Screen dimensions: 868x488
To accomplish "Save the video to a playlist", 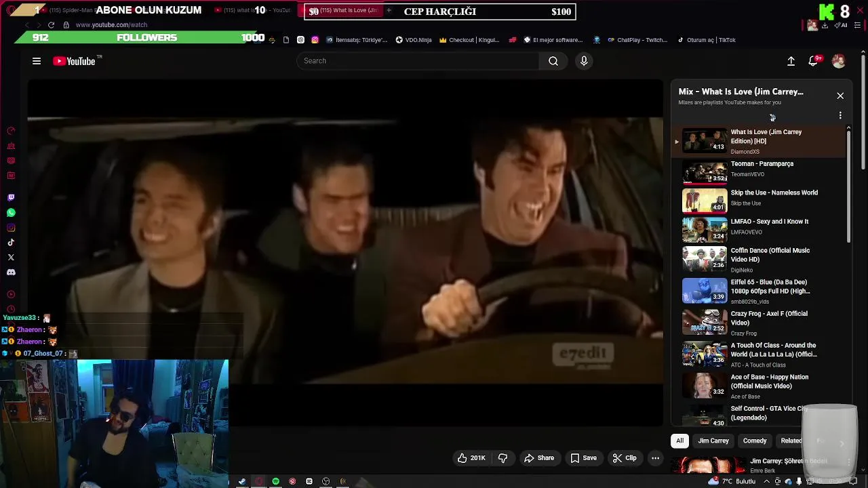I will point(584,458).
